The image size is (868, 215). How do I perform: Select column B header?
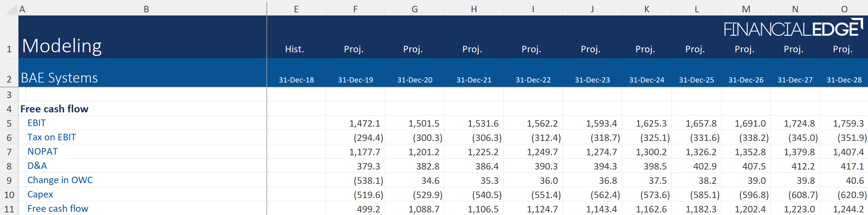[x=146, y=9]
